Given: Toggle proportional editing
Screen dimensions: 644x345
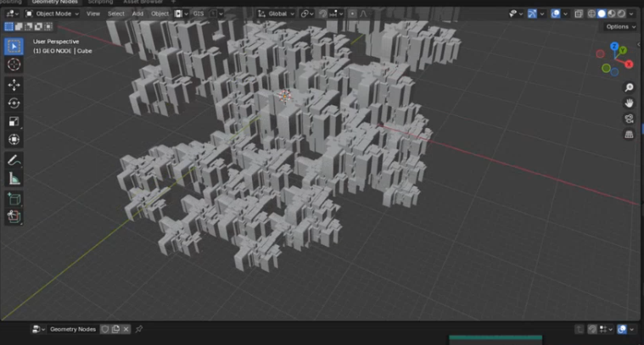Looking at the screenshot, I should [352, 14].
